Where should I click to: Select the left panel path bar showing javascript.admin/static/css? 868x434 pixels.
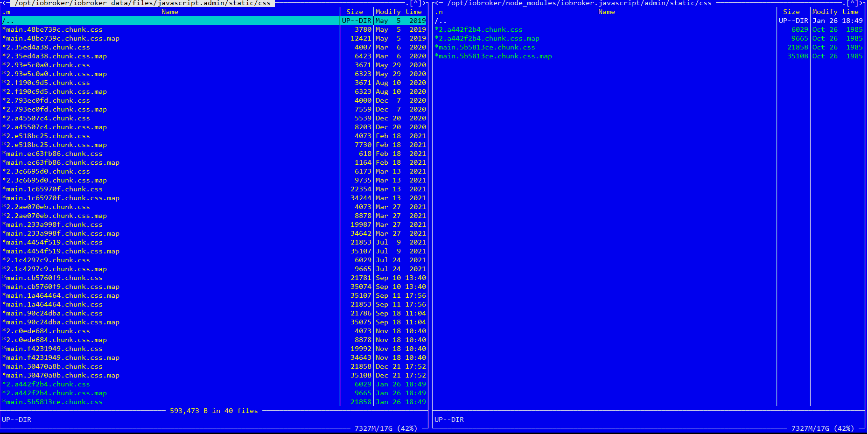[139, 3]
